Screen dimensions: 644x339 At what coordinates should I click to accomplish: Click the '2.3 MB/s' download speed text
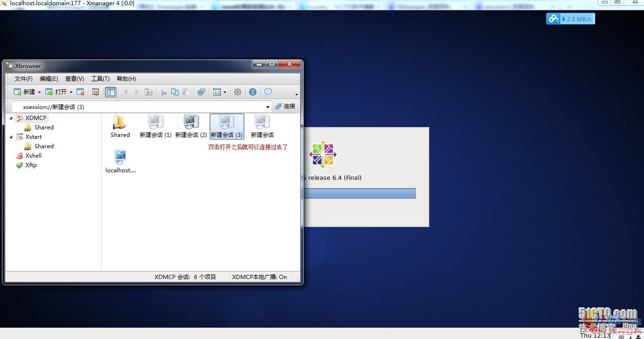579,19
